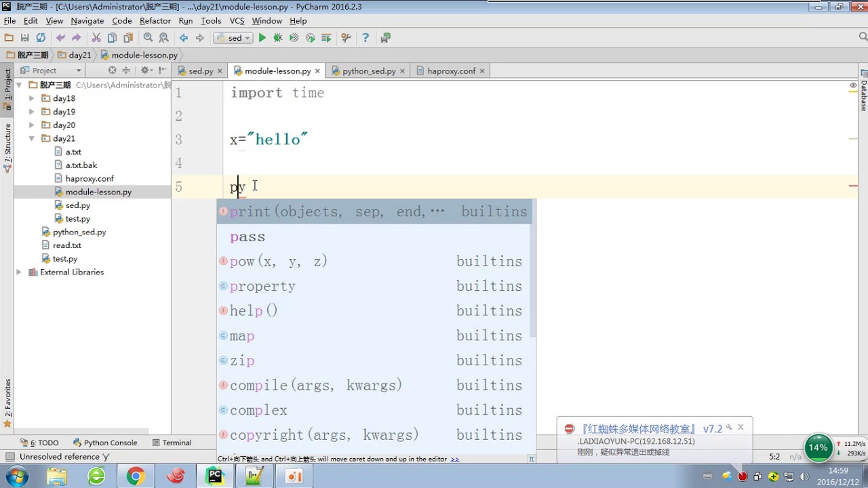Viewport: 868px width, 488px height.
Task: Open the Terminal tool window
Action: 172,443
